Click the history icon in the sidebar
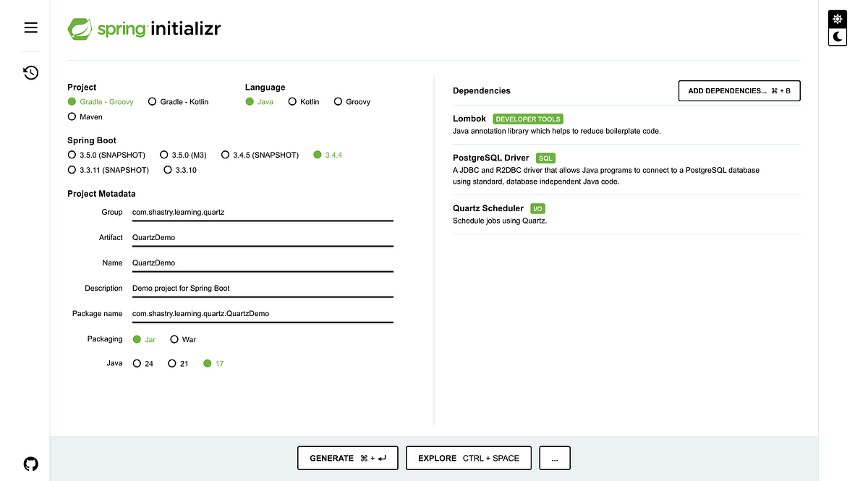 click(x=30, y=72)
